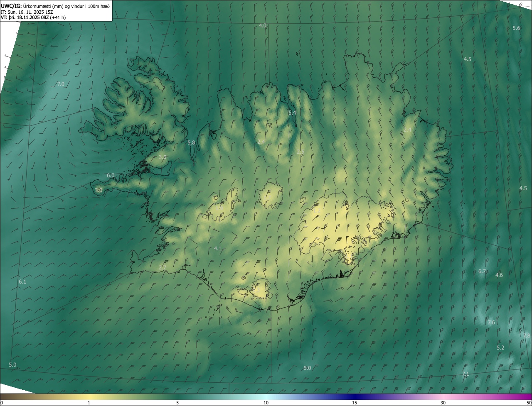This screenshot has height=406, width=532.
Task: Click the 5.6 value on the map
Action: (516, 28)
